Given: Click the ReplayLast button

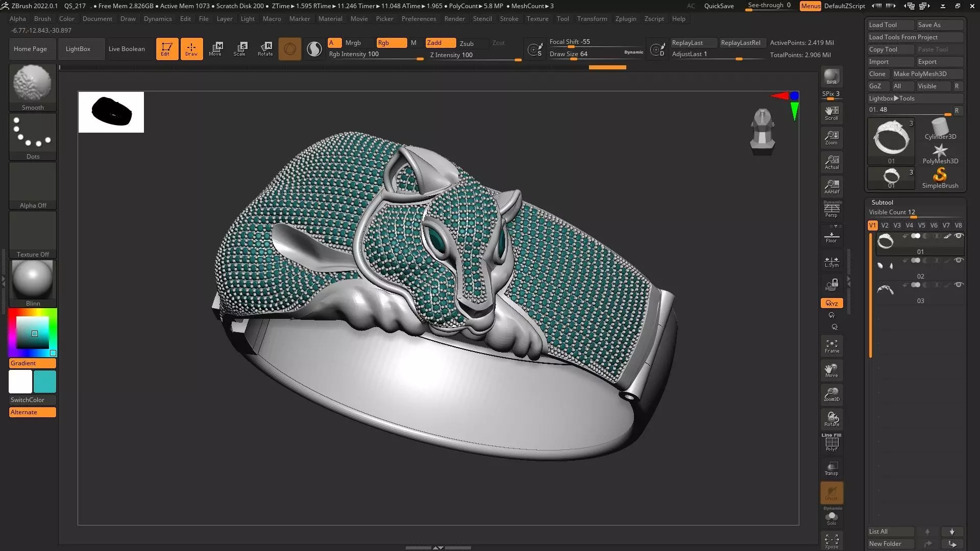Looking at the screenshot, I should [693, 43].
